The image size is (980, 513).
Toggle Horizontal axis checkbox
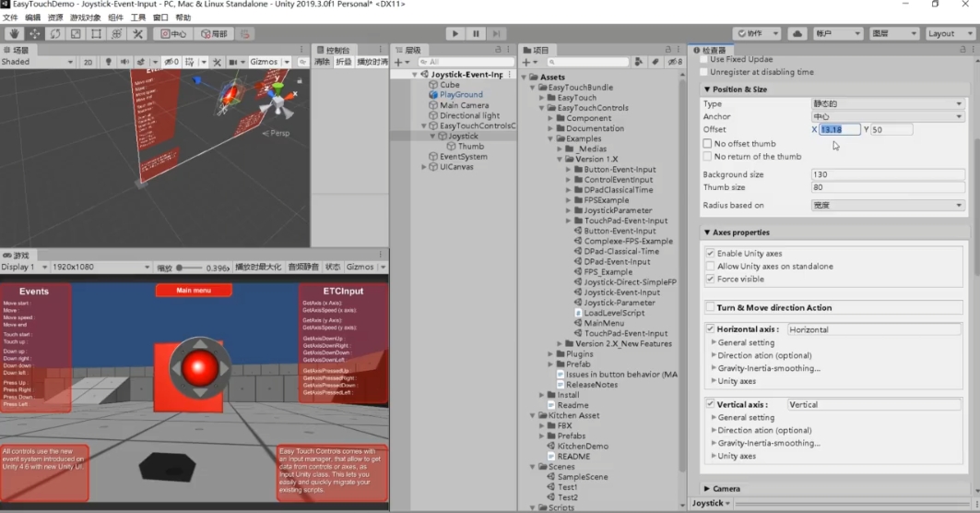[710, 328]
